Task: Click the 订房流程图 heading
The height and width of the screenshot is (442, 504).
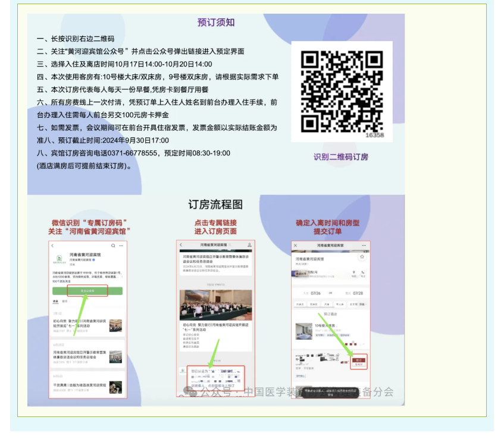Action: 215,205
